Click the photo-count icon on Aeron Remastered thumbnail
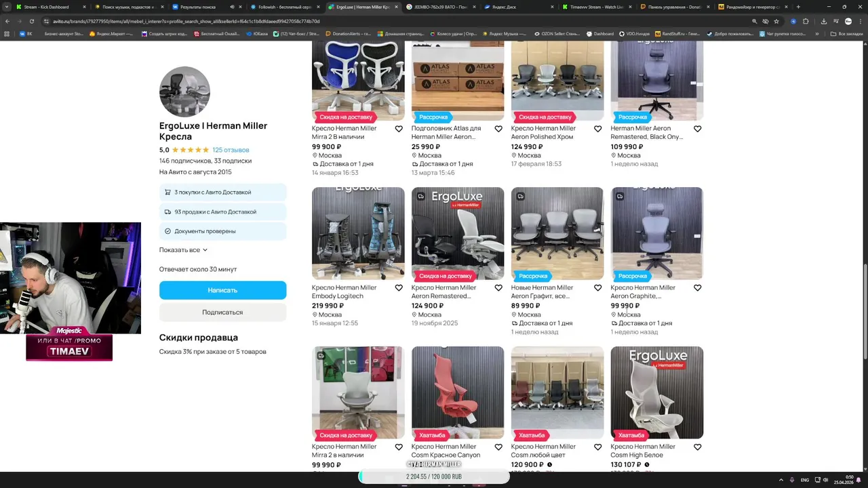Image resolution: width=868 pixels, height=488 pixels. coord(421,197)
